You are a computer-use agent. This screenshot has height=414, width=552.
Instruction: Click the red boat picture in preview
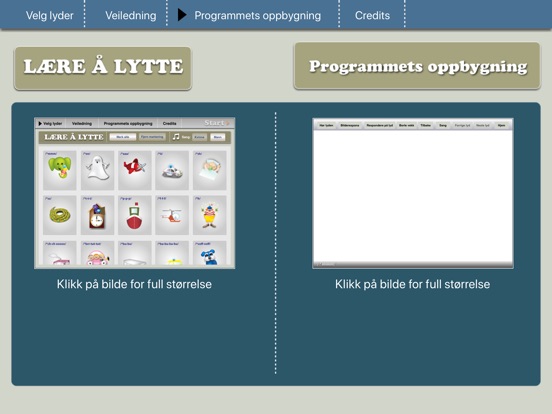tap(134, 215)
